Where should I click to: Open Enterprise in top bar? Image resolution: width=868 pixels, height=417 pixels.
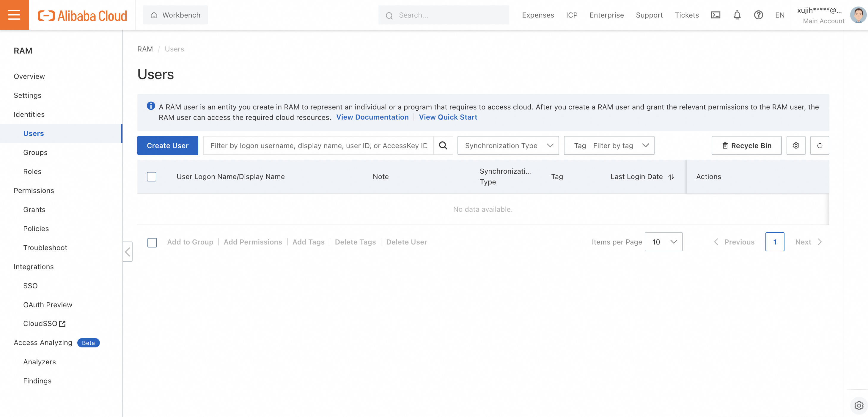coord(606,15)
